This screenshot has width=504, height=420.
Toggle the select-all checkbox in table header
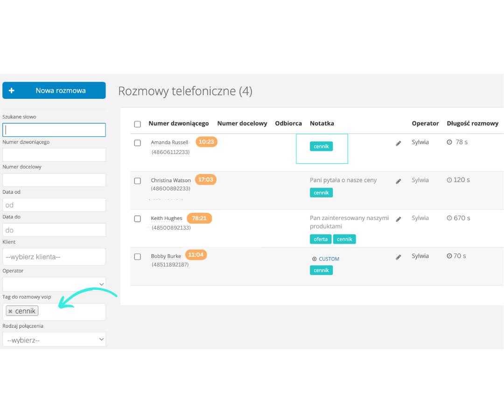(x=137, y=124)
